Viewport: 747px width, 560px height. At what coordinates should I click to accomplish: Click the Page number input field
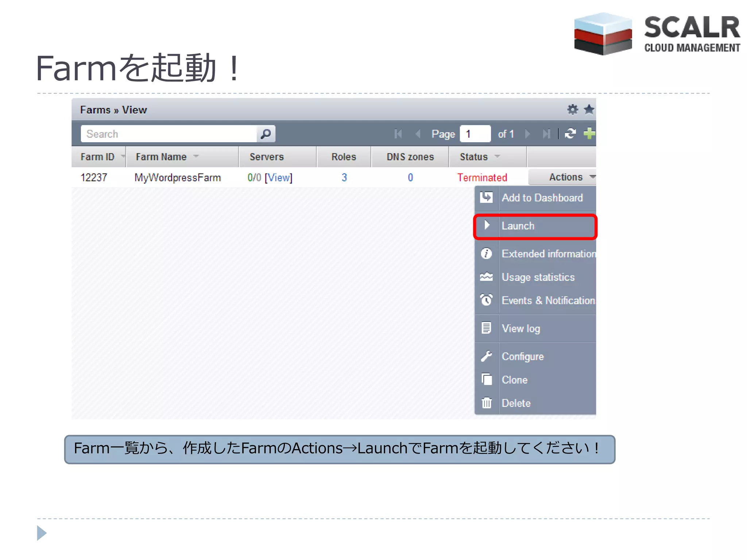475,134
